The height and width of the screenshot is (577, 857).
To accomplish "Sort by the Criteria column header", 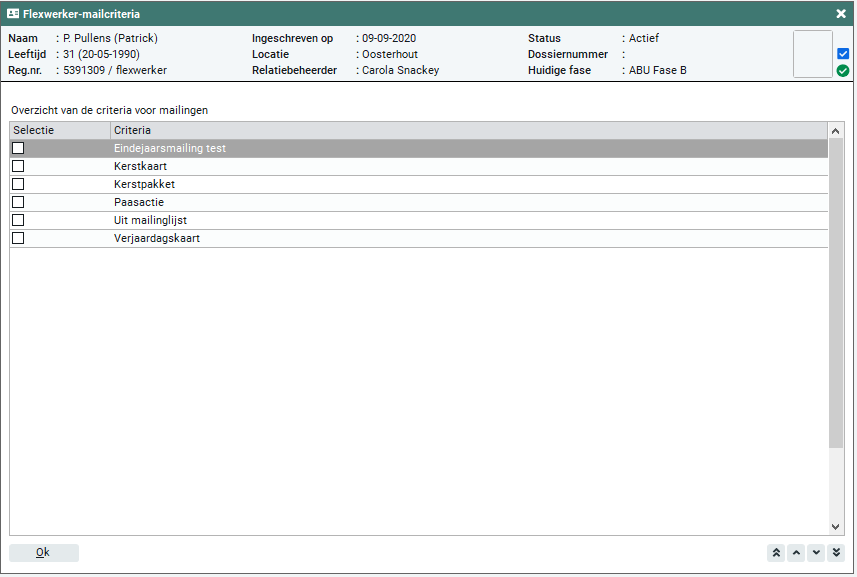I will pyautogui.click(x=468, y=130).
